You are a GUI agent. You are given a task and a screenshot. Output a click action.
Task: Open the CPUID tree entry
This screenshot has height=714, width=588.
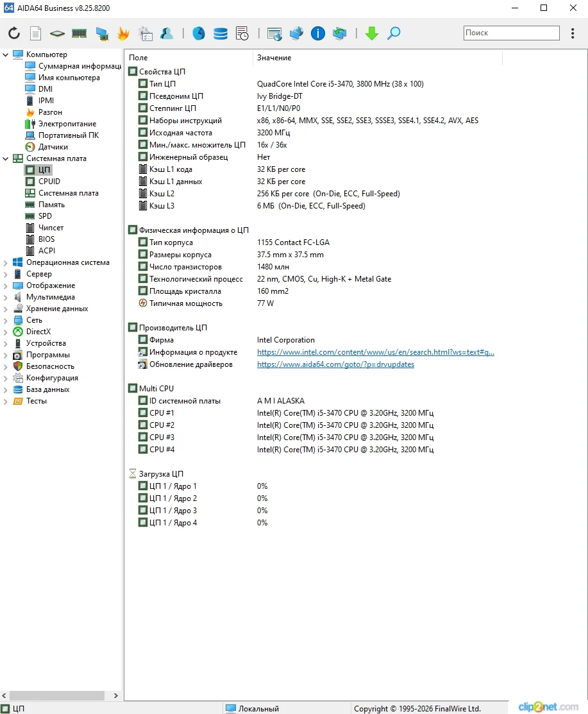pos(43,182)
